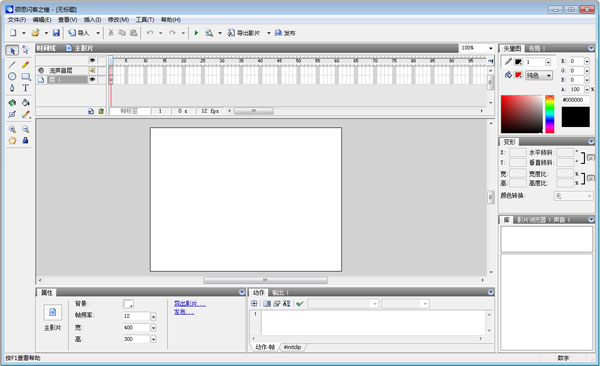The height and width of the screenshot is (366, 600).
Task: Open the color transform dropdown
Action: tap(573, 196)
